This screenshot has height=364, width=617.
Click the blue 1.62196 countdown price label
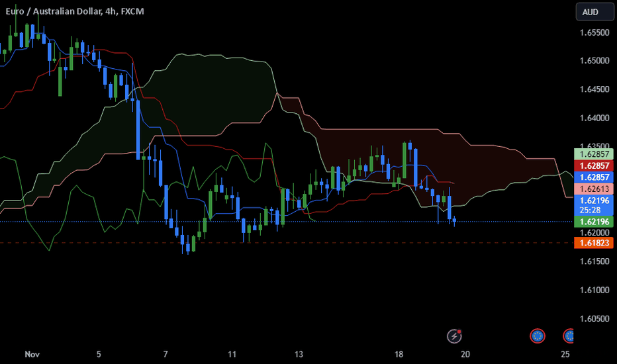coord(594,205)
